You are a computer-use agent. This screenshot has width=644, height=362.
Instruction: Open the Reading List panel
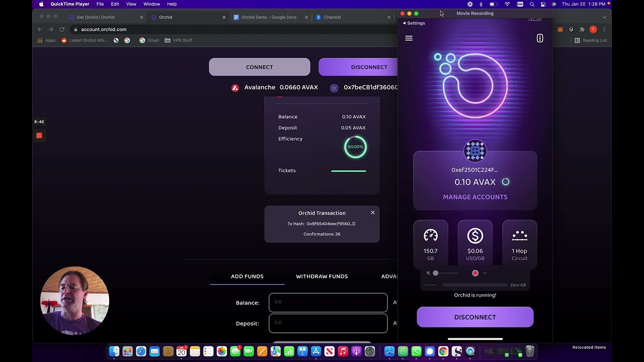[591, 40]
